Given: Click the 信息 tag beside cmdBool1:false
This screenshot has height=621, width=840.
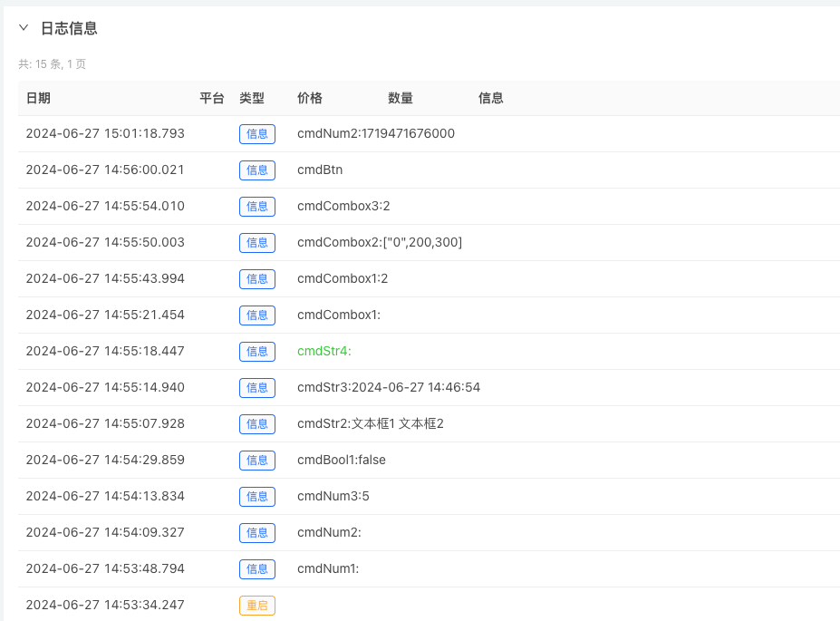Looking at the screenshot, I should point(257,460).
